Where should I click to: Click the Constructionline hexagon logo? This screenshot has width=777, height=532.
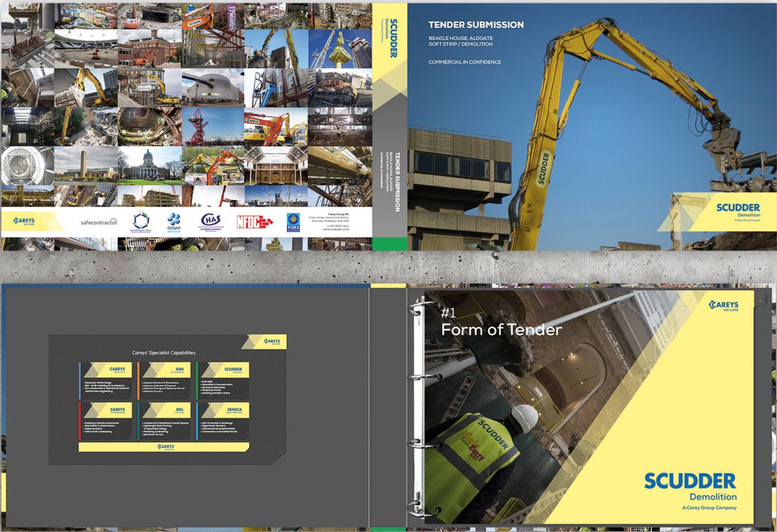142,222
